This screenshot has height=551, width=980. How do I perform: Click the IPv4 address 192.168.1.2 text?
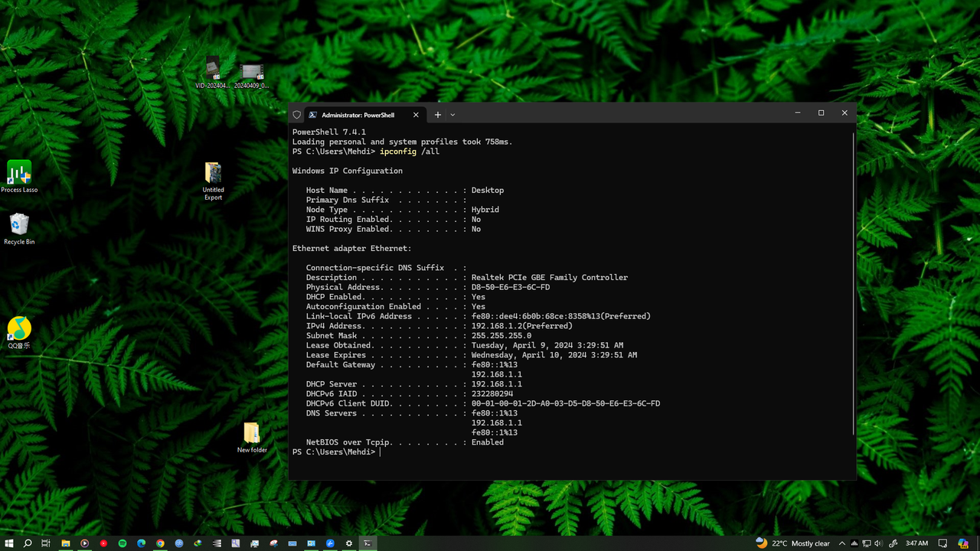point(522,326)
